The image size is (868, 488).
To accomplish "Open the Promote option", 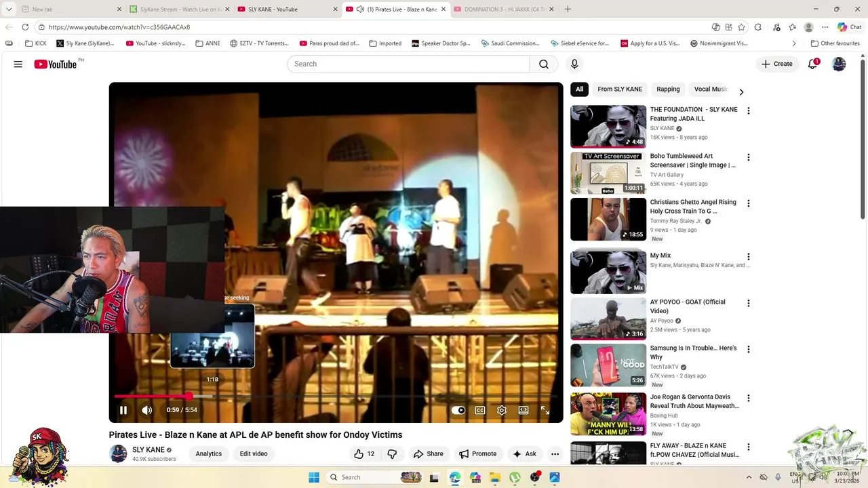I will click(x=477, y=454).
